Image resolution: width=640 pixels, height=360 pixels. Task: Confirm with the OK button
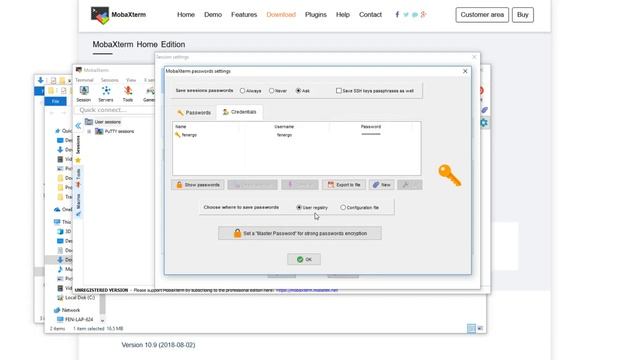pyautogui.click(x=304, y=259)
